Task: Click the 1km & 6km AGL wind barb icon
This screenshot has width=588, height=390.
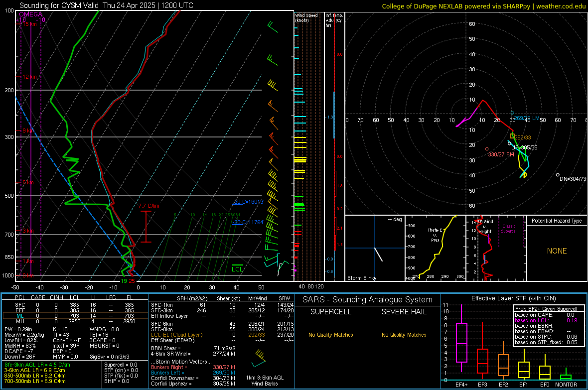Action: (259, 359)
